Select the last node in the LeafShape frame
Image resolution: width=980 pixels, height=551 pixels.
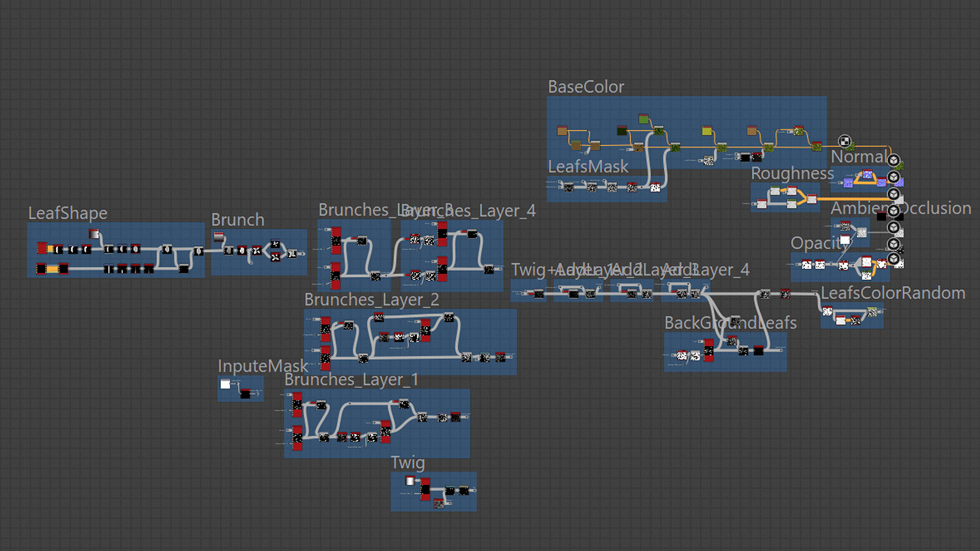[x=198, y=251]
